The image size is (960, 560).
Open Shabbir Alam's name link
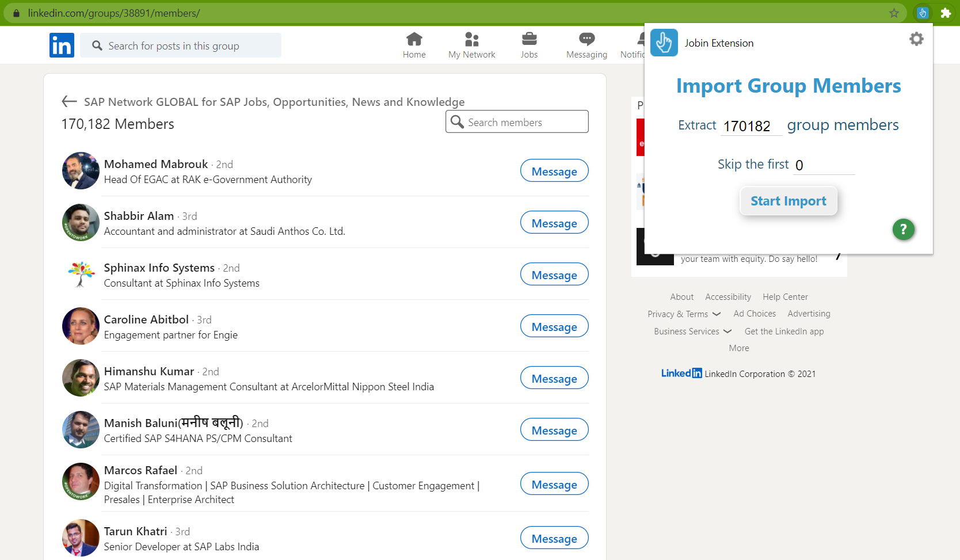click(x=139, y=216)
